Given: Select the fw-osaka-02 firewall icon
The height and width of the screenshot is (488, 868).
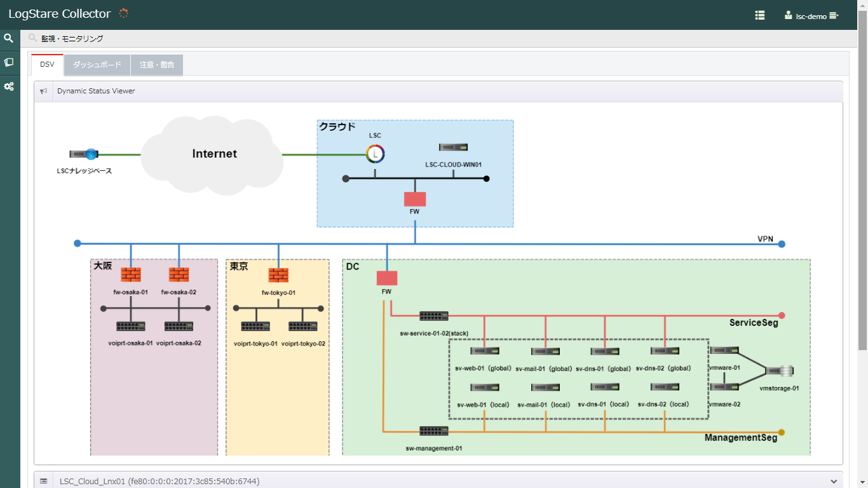Looking at the screenshot, I should 179,274.
